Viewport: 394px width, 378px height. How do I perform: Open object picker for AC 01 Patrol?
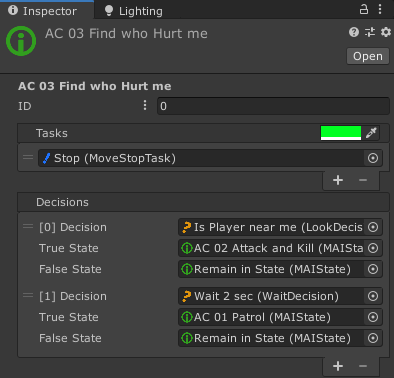(373, 317)
